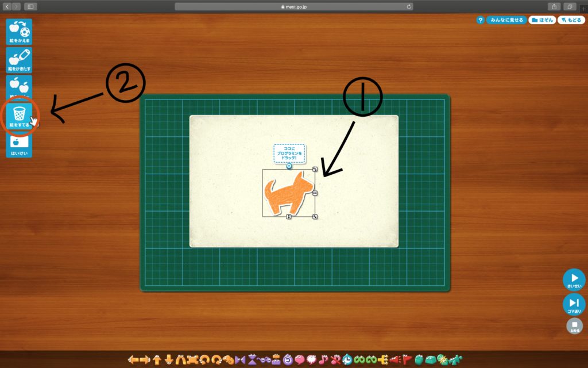This screenshot has width=588, height=368.
Task: Click the 絵をかえる (change picture) button
Action: tap(19, 32)
